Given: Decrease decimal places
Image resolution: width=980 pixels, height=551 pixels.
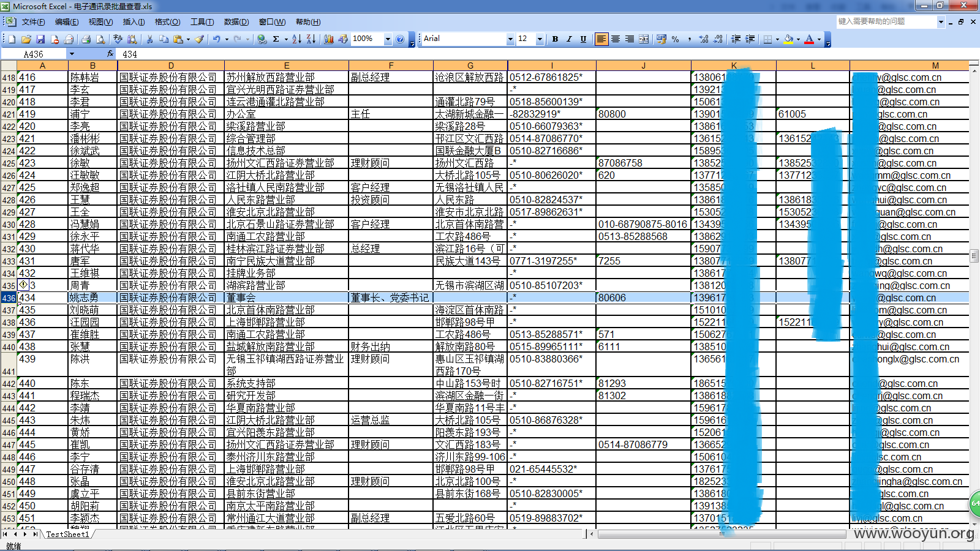Looking at the screenshot, I should (x=718, y=39).
